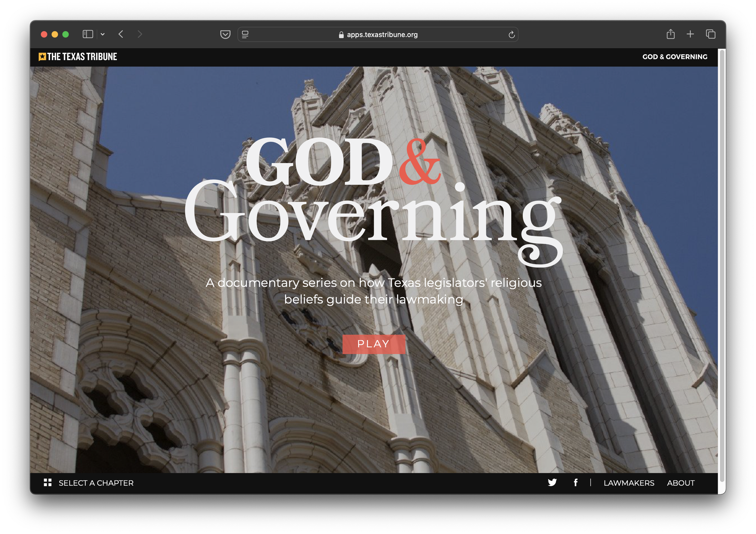Reload the page

[x=511, y=34]
